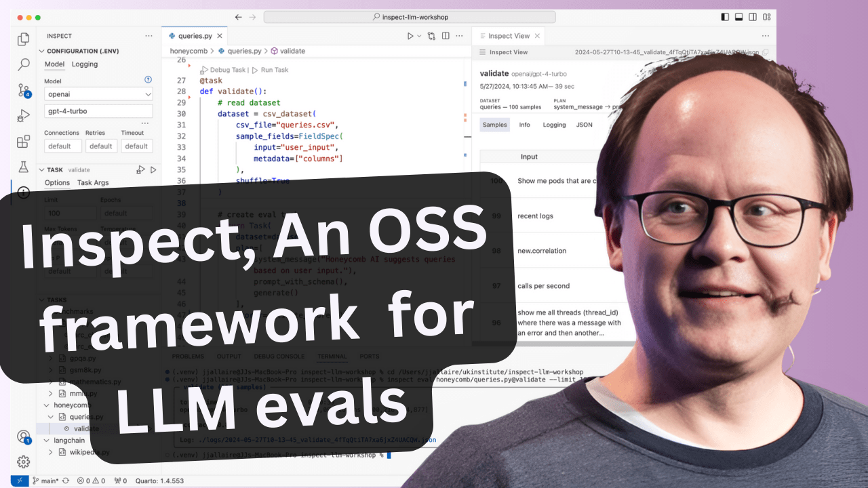The image size is (868, 488).
Task: Open the Search view in activity bar
Action: pos(24,65)
